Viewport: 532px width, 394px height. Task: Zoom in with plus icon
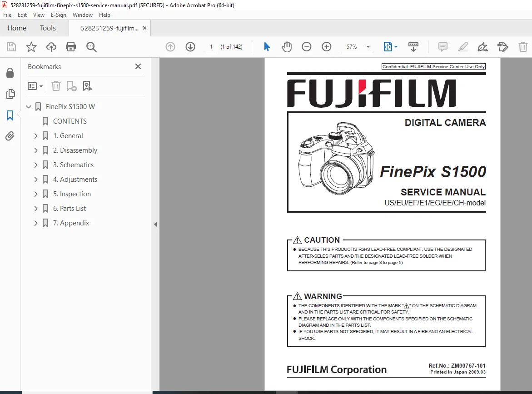tap(326, 47)
